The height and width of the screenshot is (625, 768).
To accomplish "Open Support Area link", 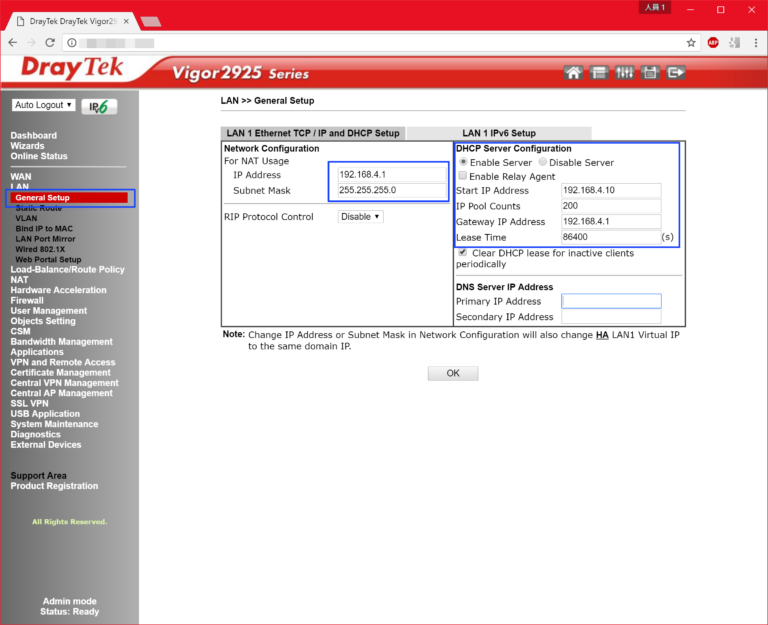I will click(x=39, y=475).
